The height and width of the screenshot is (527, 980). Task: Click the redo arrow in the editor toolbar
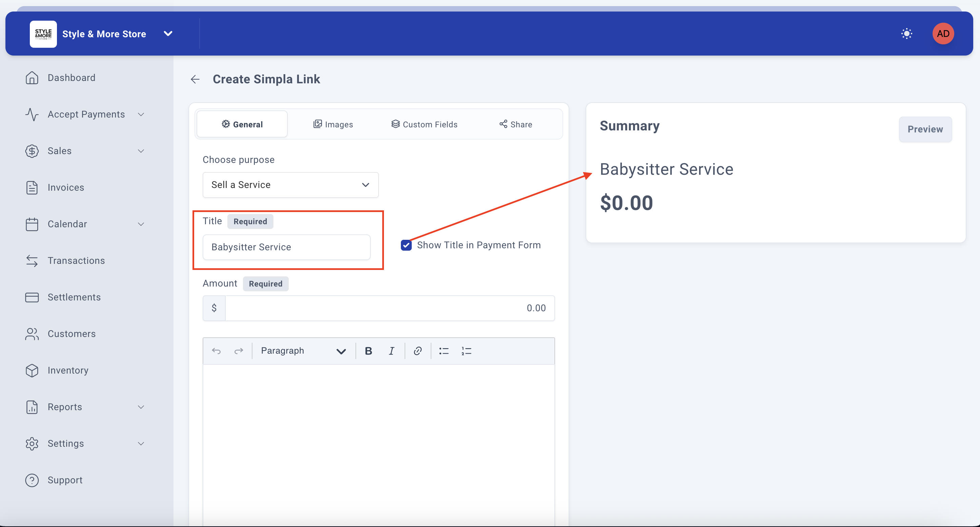(x=239, y=351)
